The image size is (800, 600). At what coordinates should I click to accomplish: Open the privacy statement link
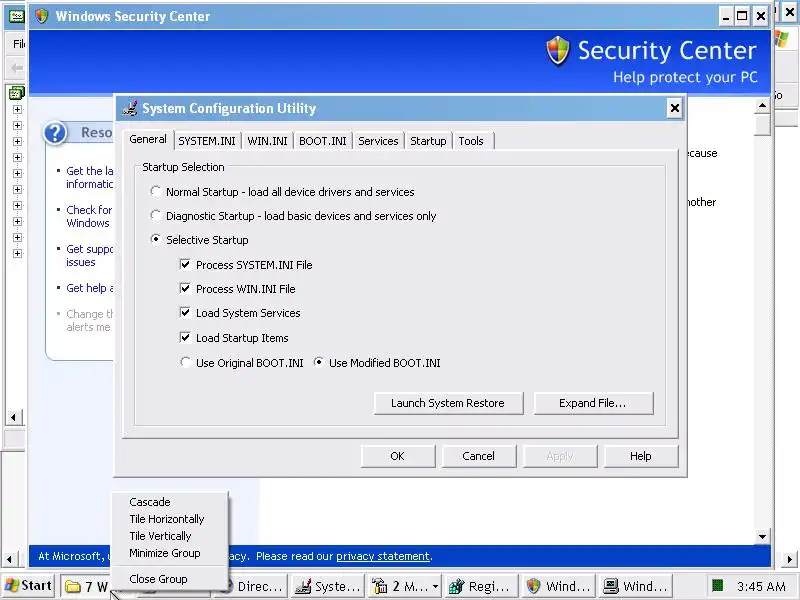383,556
